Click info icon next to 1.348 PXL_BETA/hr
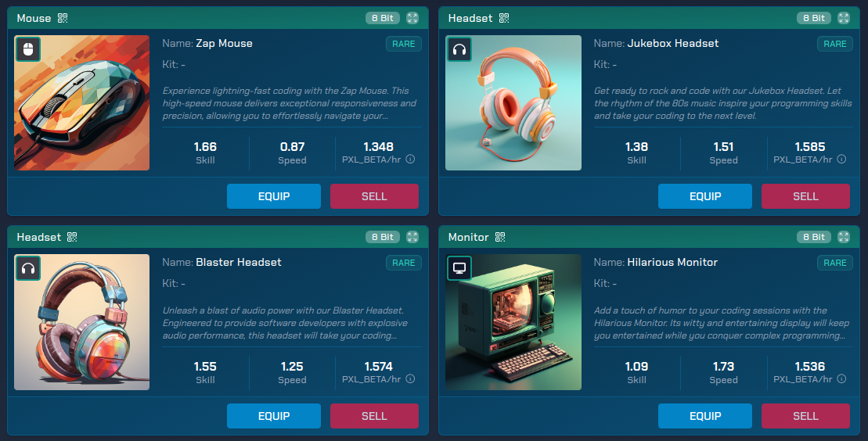Viewport: 868px width, 441px height. [410, 159]
